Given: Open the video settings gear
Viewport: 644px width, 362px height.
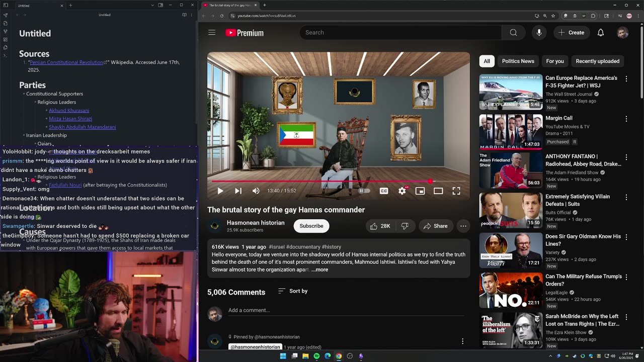Looking at the screenshot, I should point(402,191).
